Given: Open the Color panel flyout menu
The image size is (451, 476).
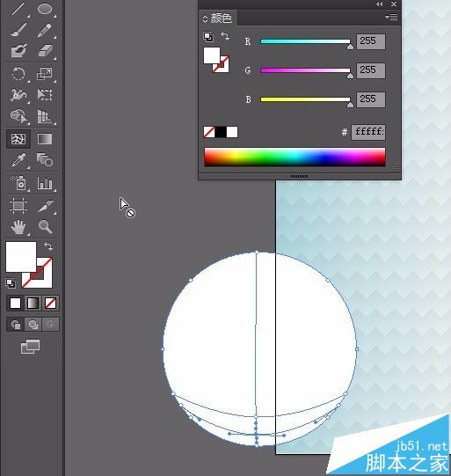Looking at the screenshot, I should pyautogui.click(x=391, y=17).
